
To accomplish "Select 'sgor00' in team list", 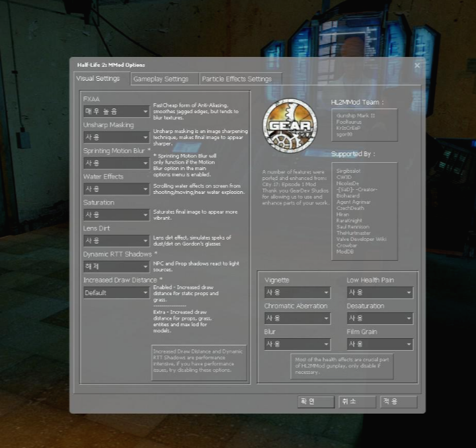I will point(344,134).
